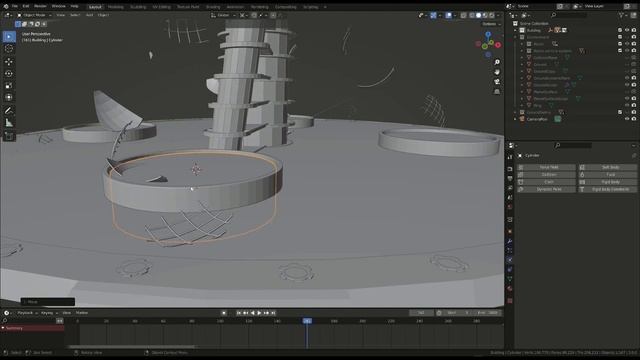Open the Modifiers wrench properties tab
The image size is (640, 360).
point(510,241)
